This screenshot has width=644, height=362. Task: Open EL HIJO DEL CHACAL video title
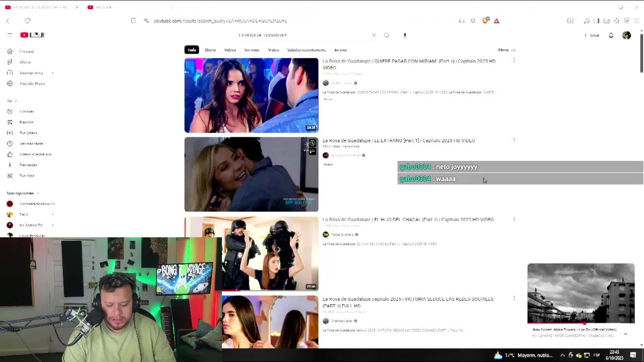coord(408,220)
